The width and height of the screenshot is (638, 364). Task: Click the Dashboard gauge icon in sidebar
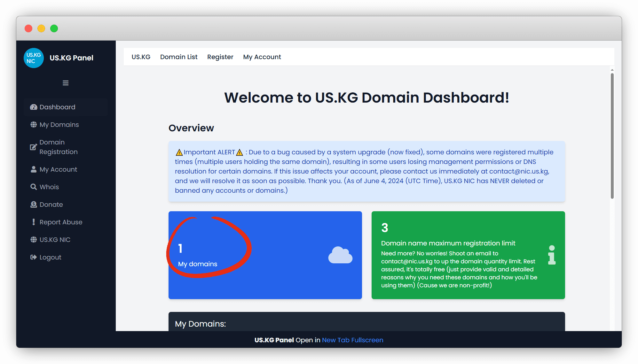(x=34, y=107)
